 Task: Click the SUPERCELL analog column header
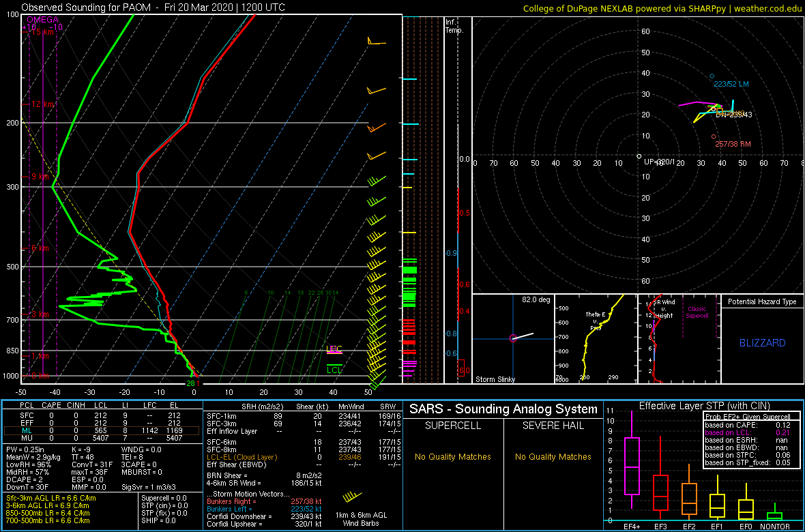[x=453, y=426]
